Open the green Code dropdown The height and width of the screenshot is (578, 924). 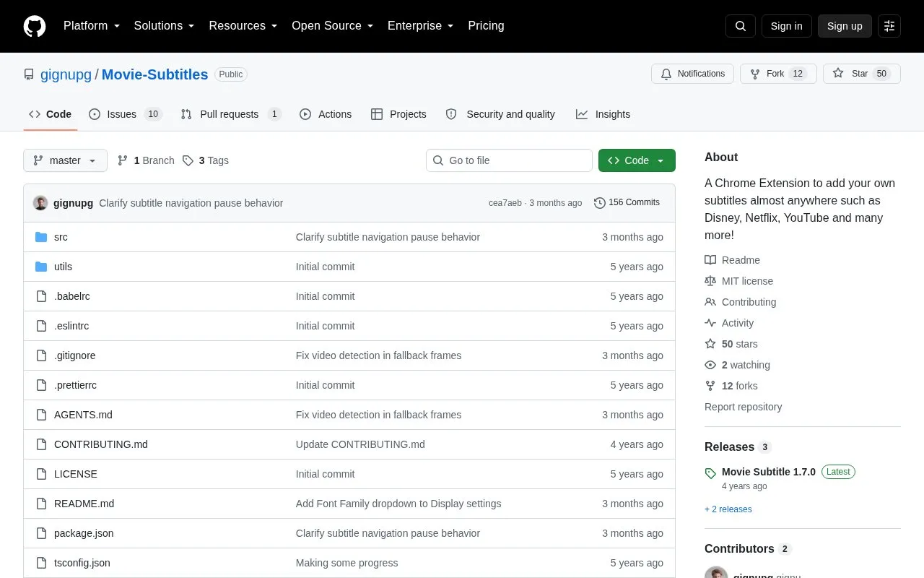(637, 160)
